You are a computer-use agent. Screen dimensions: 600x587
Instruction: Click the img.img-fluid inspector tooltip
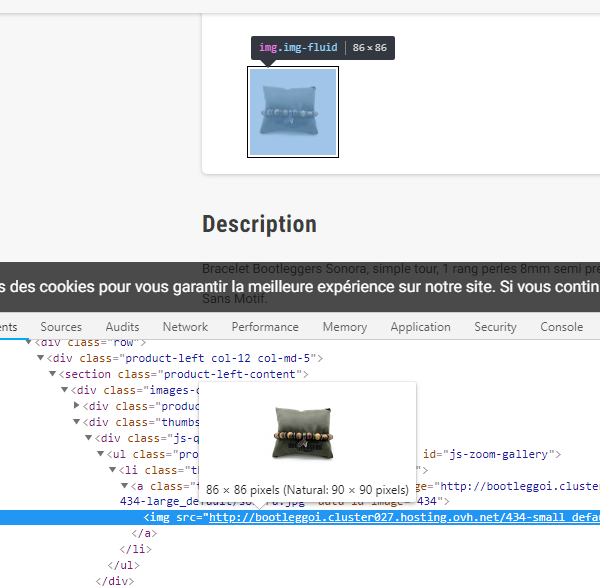point(323,48)
